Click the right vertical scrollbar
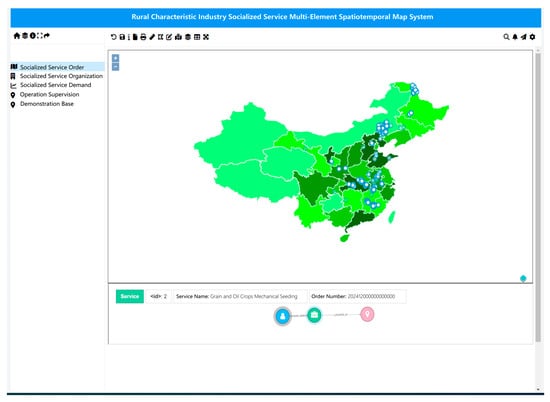Viewport: 550px width, 402px height. click(538, 196)
